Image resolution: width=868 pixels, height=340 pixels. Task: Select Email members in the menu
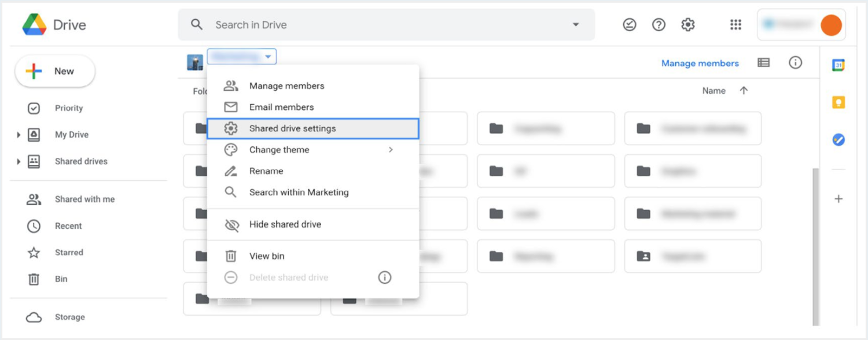pyautogui.click(x=313, y=107)
